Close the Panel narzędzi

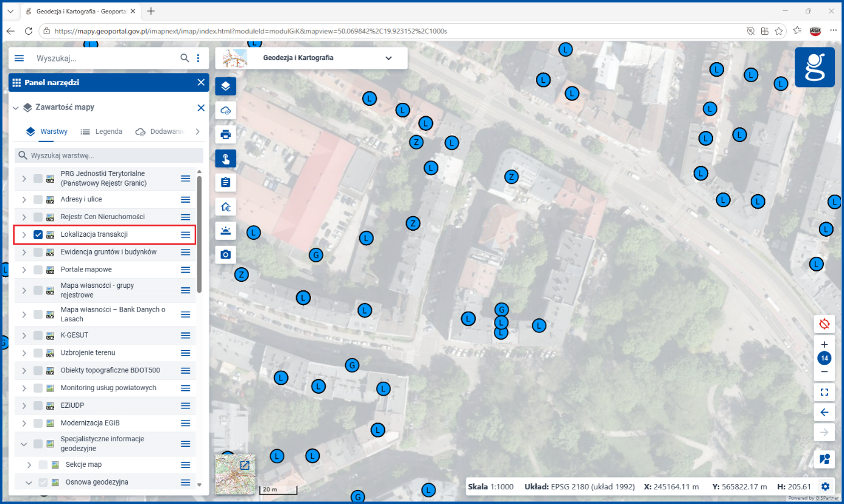point(201,83)
